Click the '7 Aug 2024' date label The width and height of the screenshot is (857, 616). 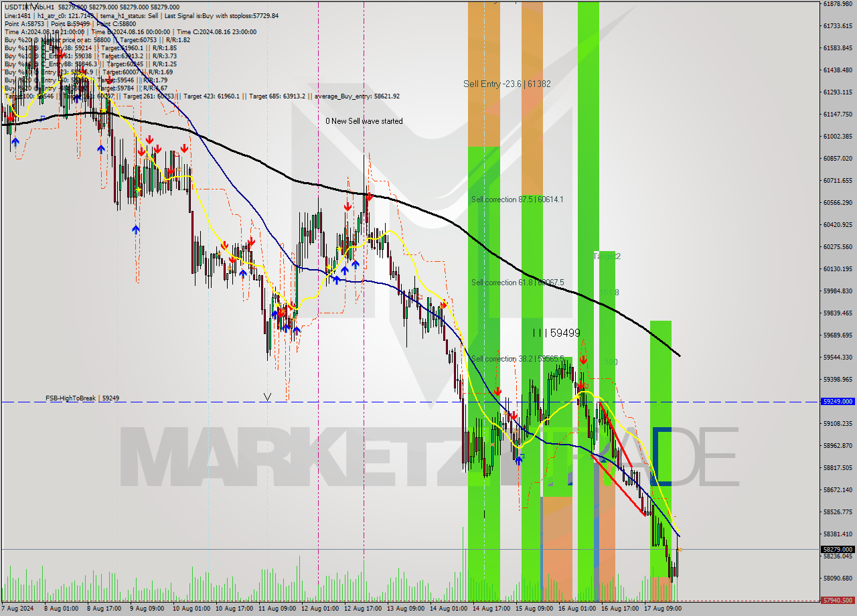(x=18, y=609)
